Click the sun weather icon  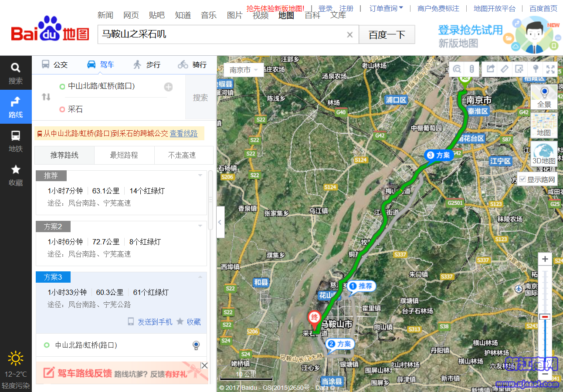click(16, 358)
